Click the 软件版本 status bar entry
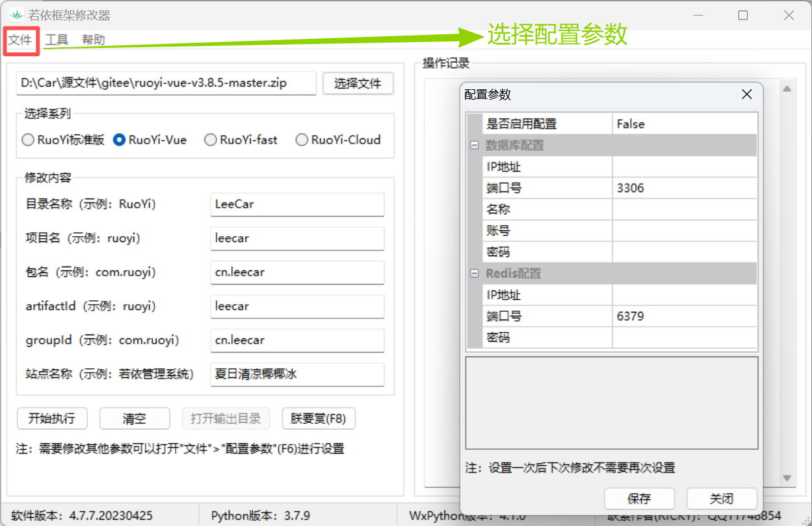 pos(82,516)
